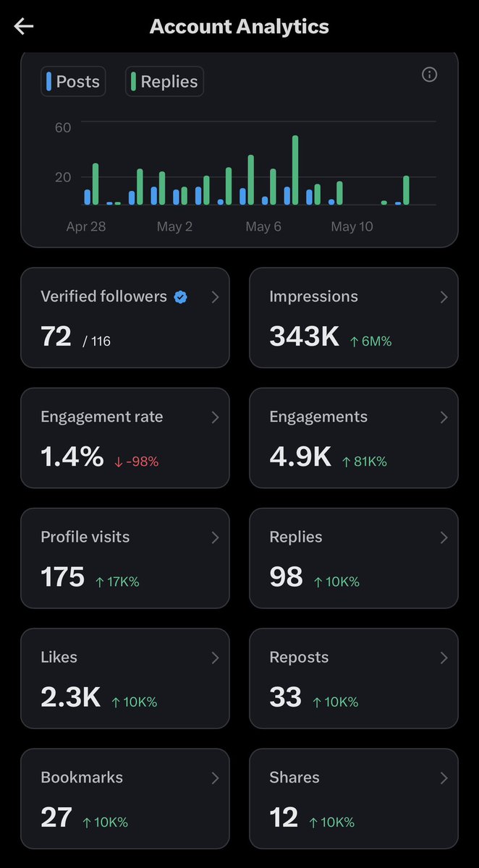Tap the back arrow icon

point(23,27)
